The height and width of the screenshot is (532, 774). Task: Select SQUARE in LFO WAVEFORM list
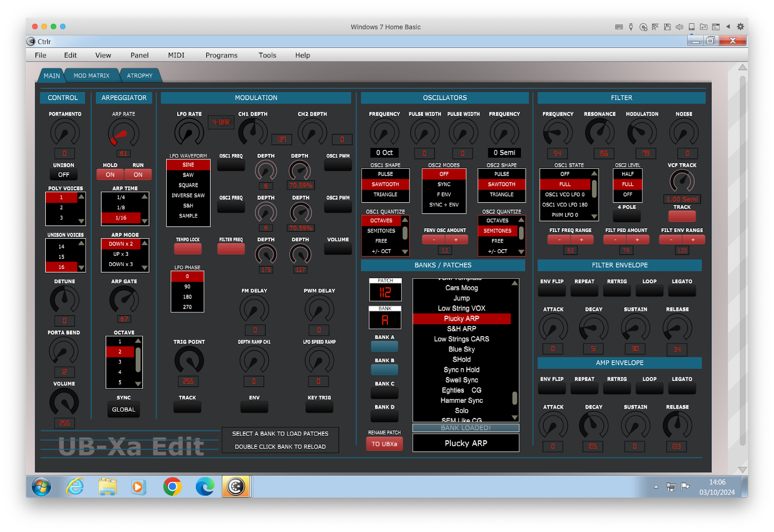[188, 185]
